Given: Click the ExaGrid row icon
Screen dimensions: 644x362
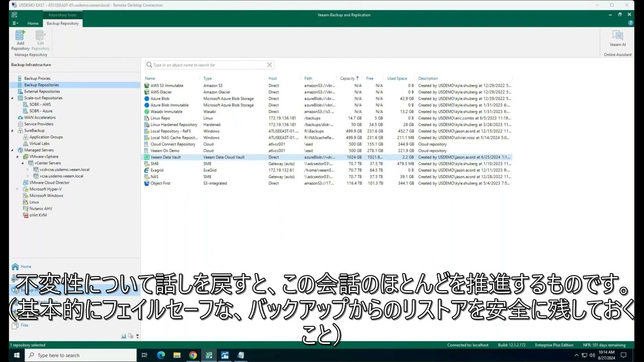Looking at the screenshot, I should pos(146,170).
